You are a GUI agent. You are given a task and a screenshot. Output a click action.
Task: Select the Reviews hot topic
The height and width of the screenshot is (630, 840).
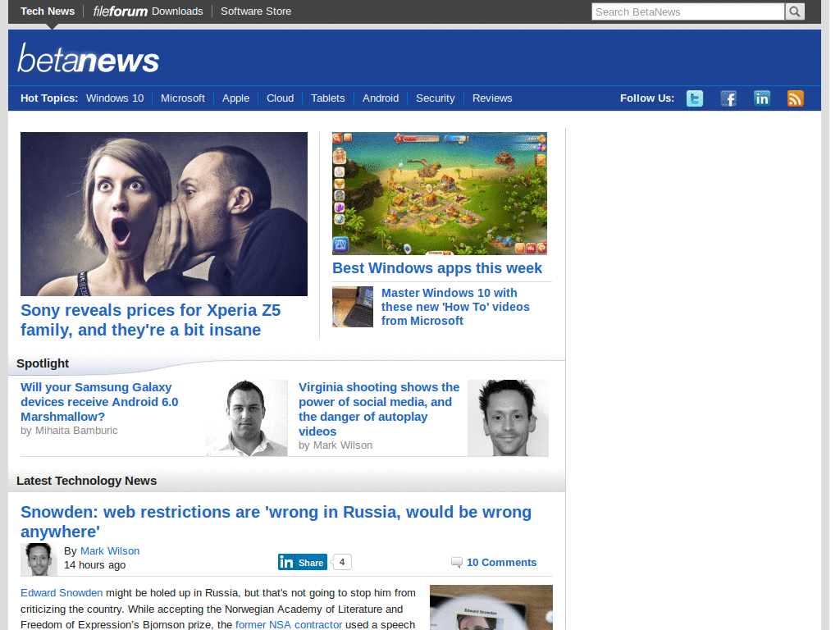pos(492,98)
